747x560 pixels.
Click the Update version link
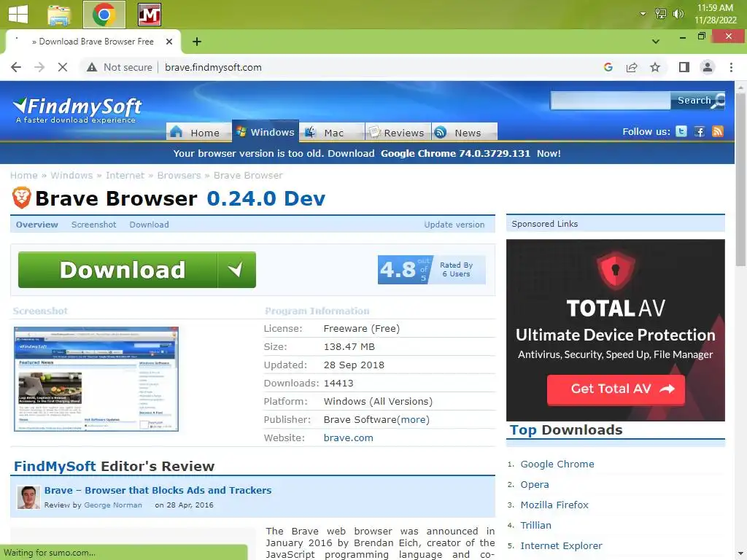point(454,225)
